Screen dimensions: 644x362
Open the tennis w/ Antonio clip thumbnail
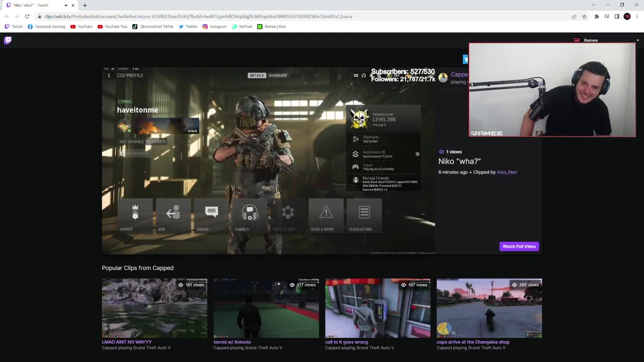(266, 308)
